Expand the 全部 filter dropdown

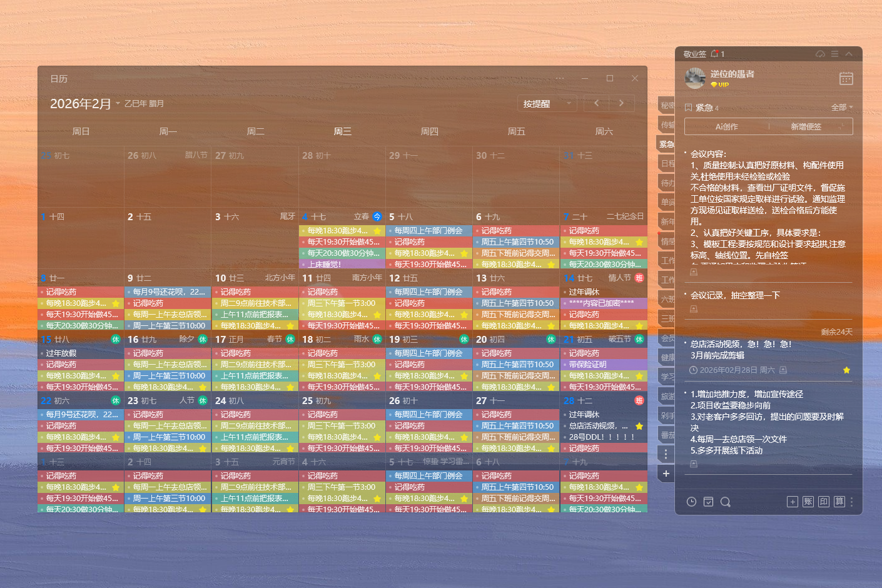point(842,108)
